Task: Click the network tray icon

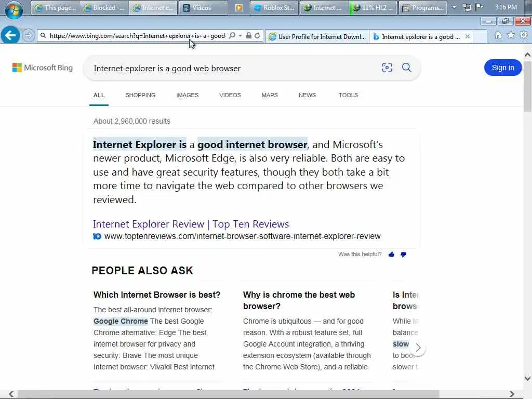Action: click(x=467, y=7)
